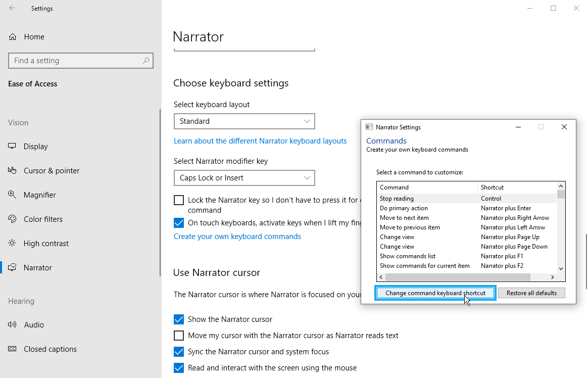Select the Move to previous item command

click(x=467, y=227)
